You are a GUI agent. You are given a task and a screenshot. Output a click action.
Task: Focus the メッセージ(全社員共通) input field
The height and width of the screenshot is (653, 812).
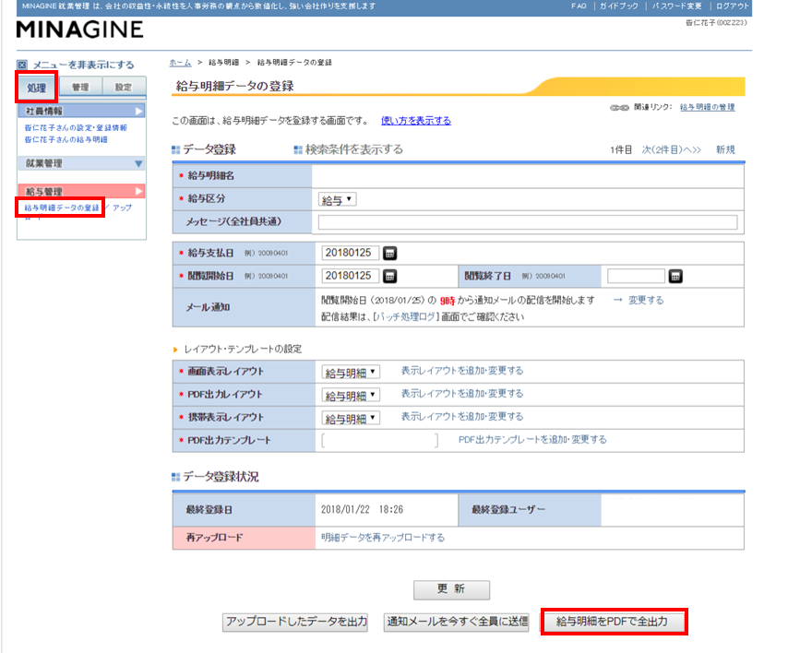pyautogui.click(x=527, y=222)
